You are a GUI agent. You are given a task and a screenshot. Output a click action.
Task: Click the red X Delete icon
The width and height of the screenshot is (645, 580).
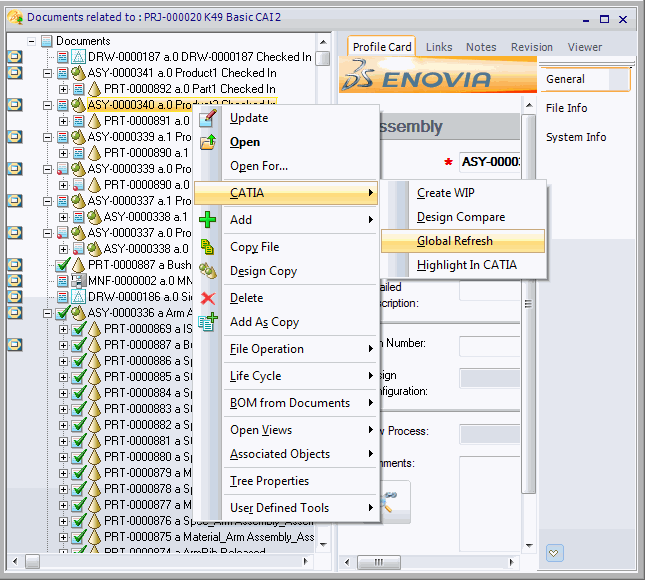pos(208,298)
